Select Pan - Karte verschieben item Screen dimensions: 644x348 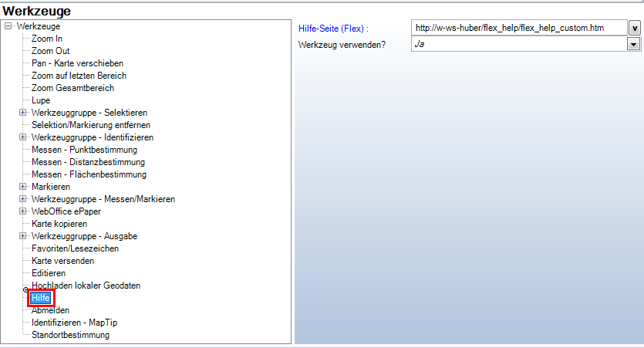coord(77,63)
